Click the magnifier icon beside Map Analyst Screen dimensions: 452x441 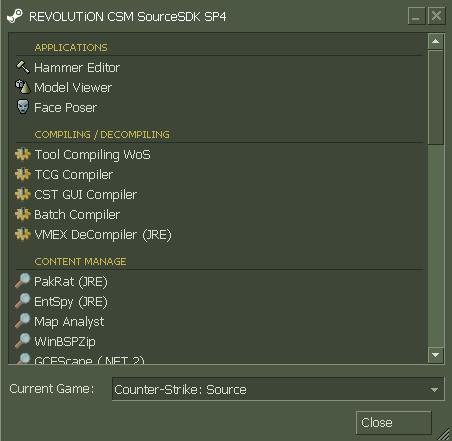tap(23, 321)
